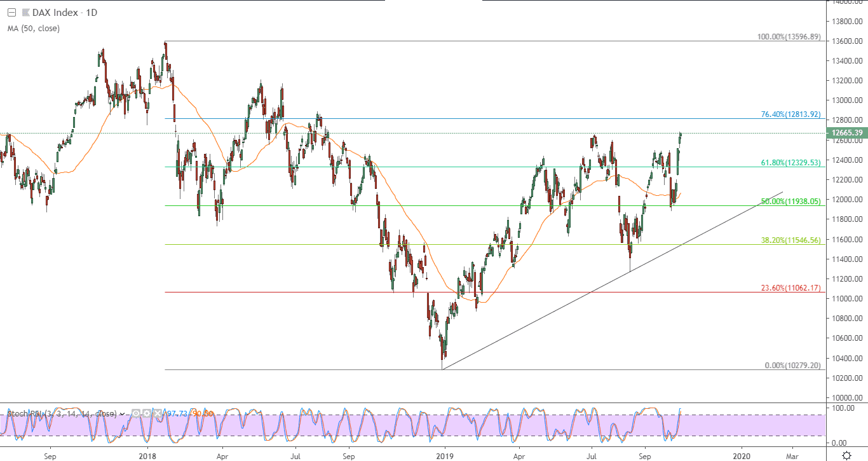Image resolution: width=868 pixels, height=461 pixels.
Task: Click the 38.20% (11546.56) Fibonacci label
Action: pyautogui.click(x=791, y=241)
